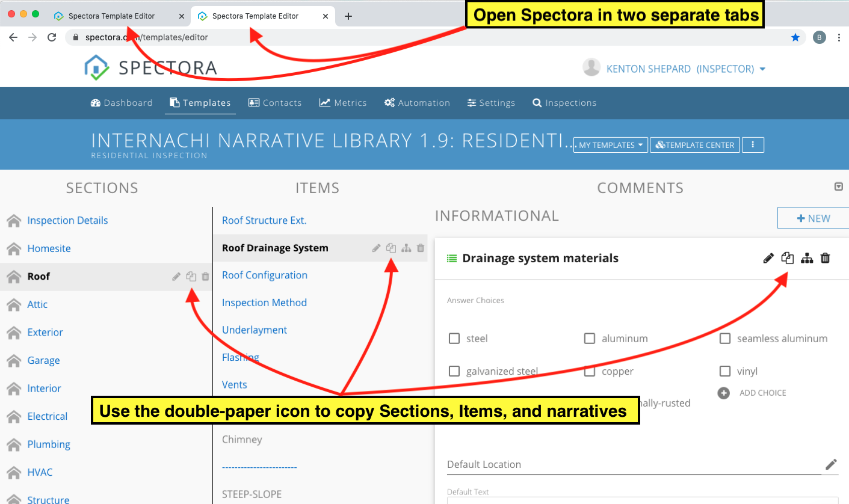Delete the Roof section with trash icon

205,277
